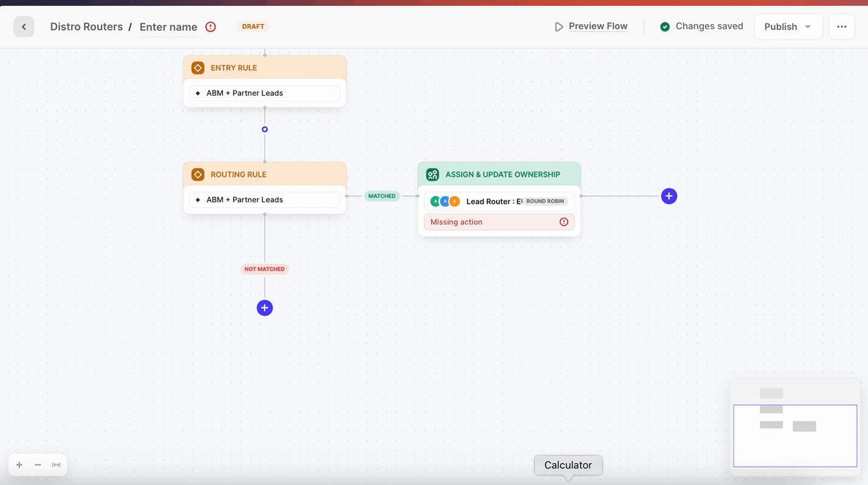
Task: Select ABM + Partner Leads in Routing Rule
Action: pos(264,199)
